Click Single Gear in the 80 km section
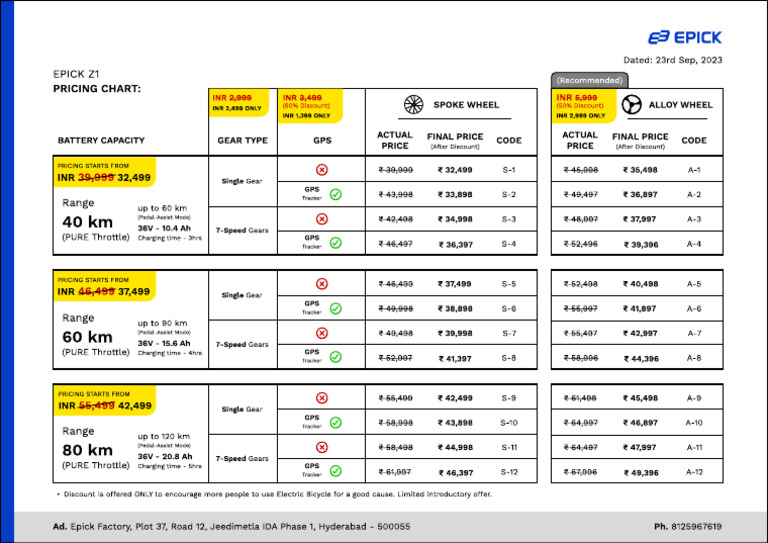Screen dimensions: 768x543 [x=242, y=409]
